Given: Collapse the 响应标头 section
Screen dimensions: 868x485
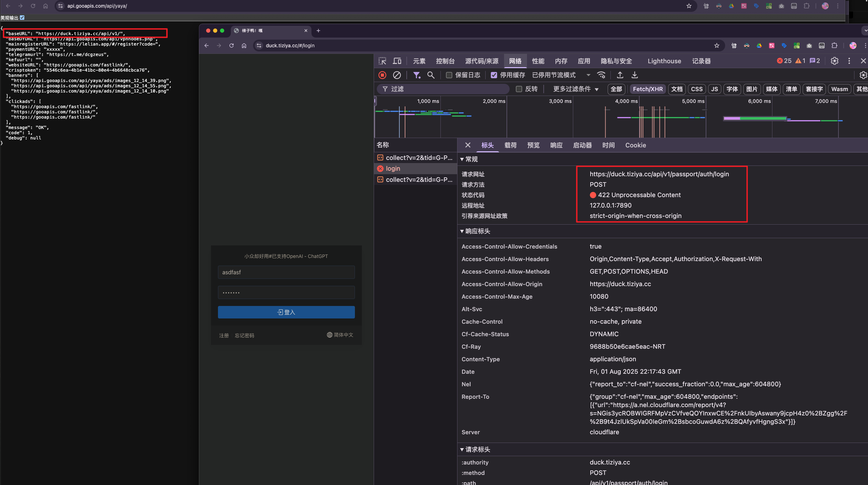Looking at the screenshot, I should pos(475,231).
